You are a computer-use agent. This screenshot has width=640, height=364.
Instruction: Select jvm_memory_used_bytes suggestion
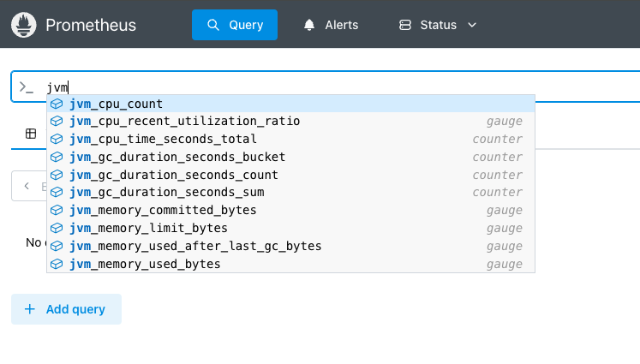(290, 264)
